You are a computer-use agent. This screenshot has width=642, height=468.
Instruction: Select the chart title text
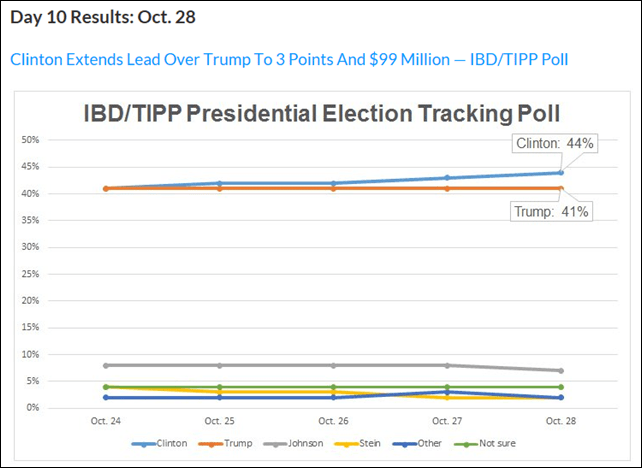(321, 113)
